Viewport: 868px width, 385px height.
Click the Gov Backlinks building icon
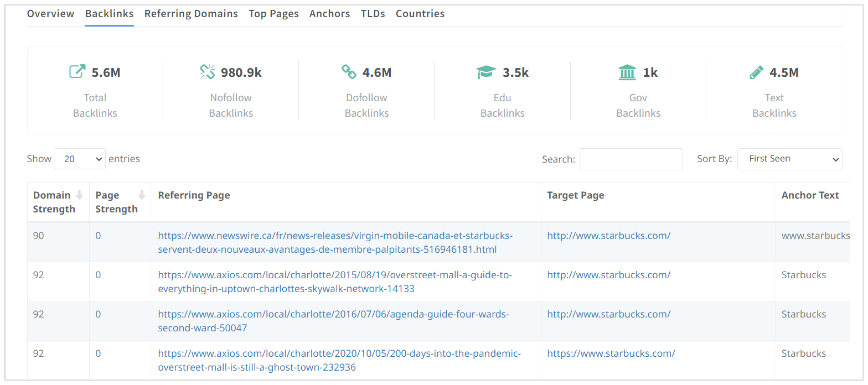627,72
